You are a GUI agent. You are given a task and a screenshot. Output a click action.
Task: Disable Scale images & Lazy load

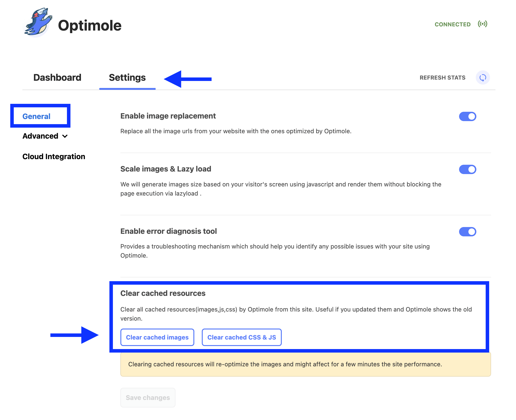pos(467,169)
